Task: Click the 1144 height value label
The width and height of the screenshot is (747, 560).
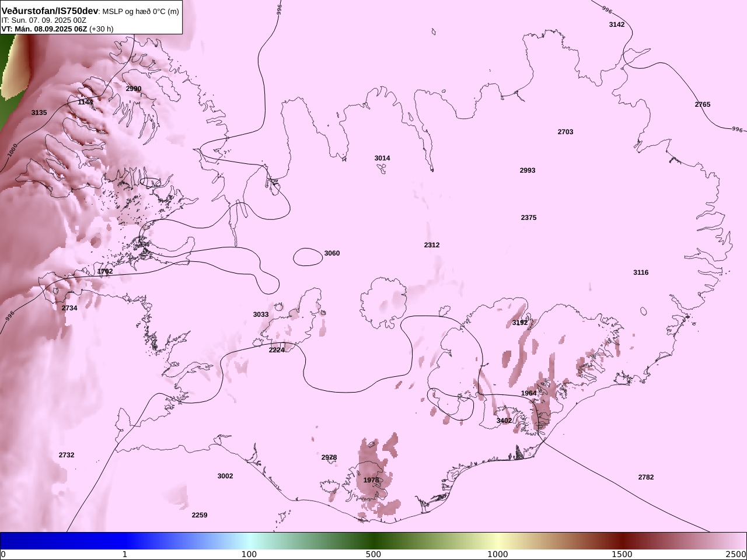Action: click(86, 102)
